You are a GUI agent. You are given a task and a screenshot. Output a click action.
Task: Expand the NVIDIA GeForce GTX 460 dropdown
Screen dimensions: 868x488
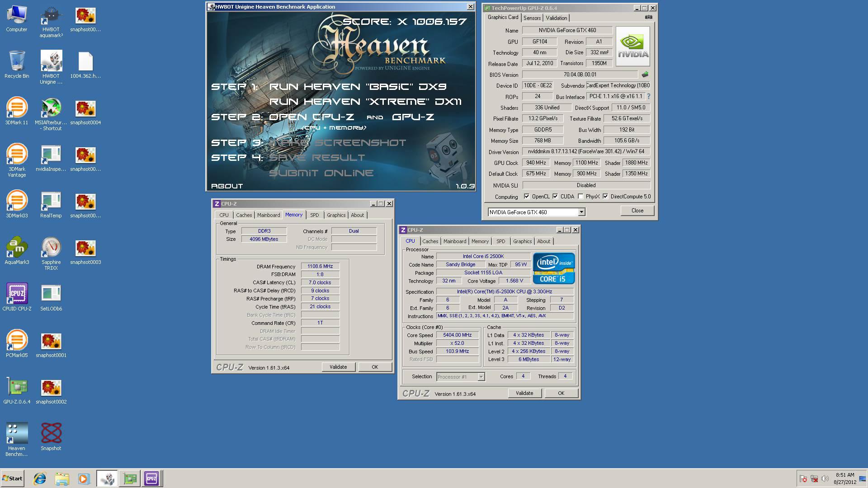pyautogui.click(x=581, y=212)
